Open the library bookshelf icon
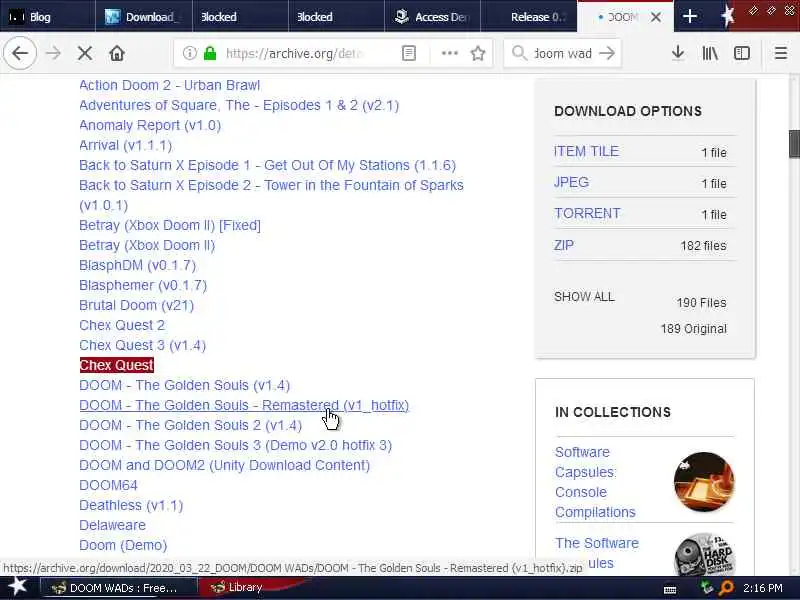 point(710,53)
